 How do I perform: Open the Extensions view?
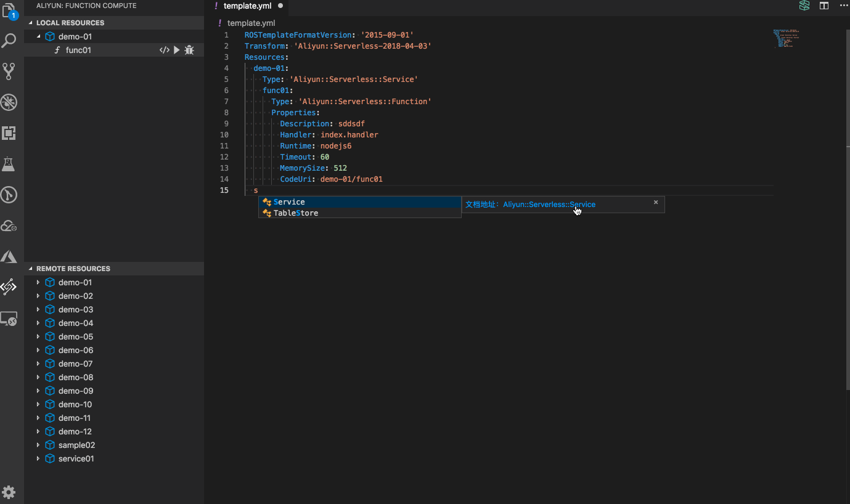(x=9, y=133)
